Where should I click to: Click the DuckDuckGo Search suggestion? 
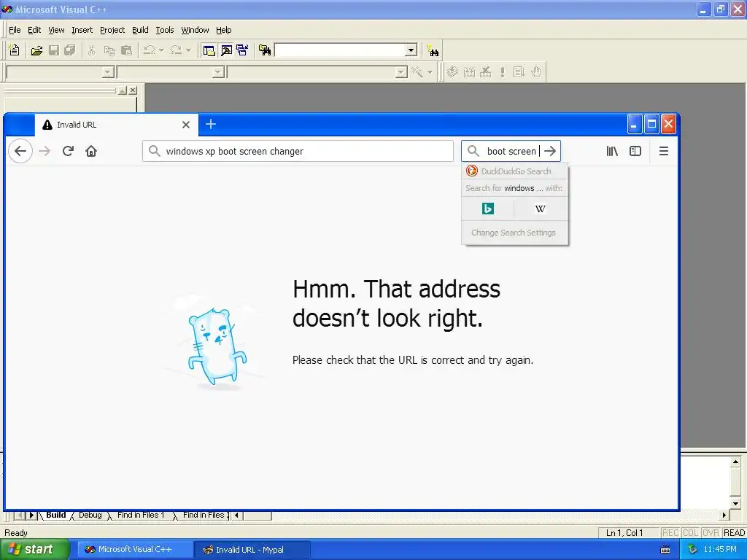(x=514, y=171)
